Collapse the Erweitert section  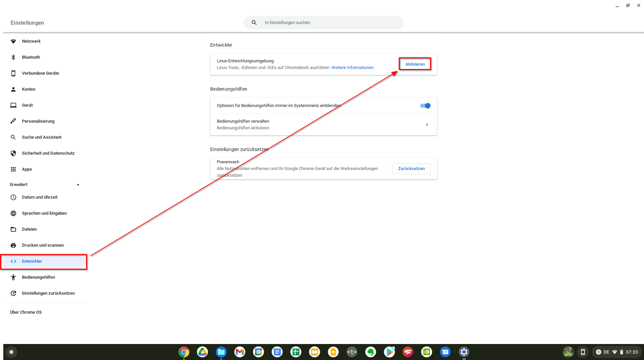78,185
